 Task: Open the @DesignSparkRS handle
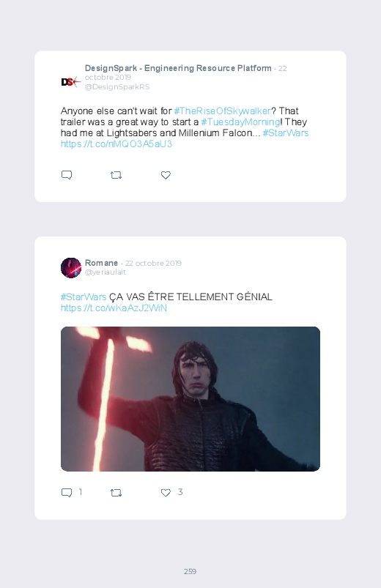click(117, 86)
